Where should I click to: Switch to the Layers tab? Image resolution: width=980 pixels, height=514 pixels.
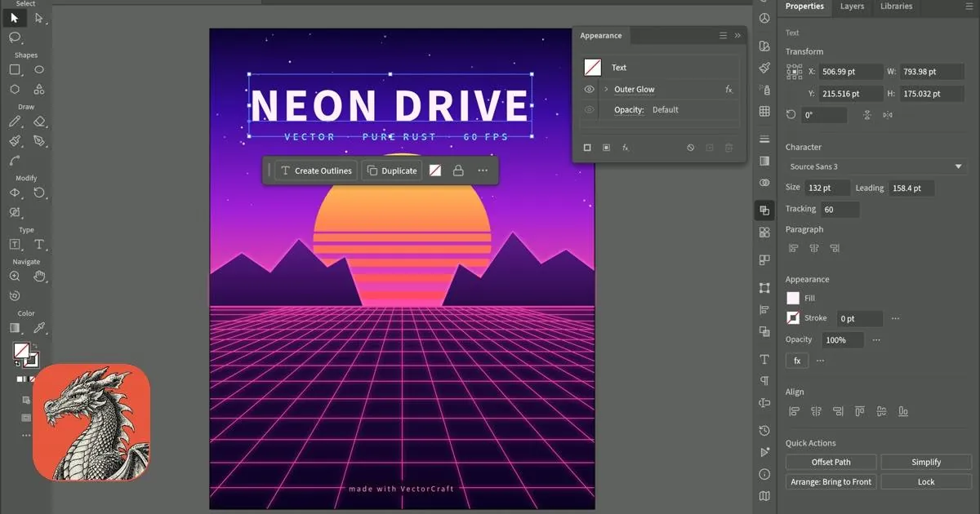[852, 6]
